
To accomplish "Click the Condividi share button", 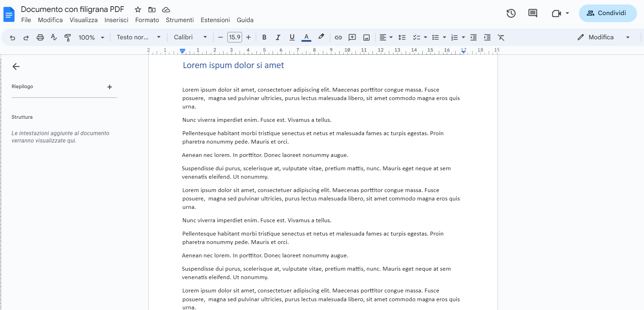I will coord(607,13).
